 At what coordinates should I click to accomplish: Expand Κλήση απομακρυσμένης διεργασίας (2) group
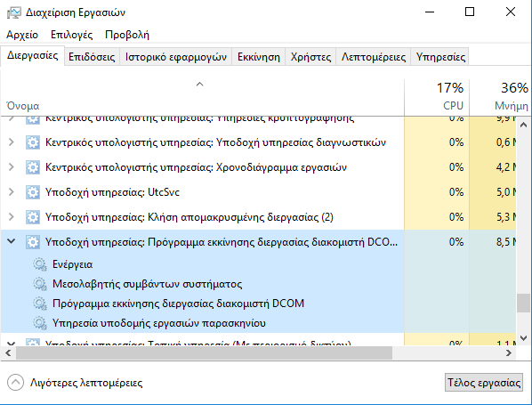coord(12,216)
